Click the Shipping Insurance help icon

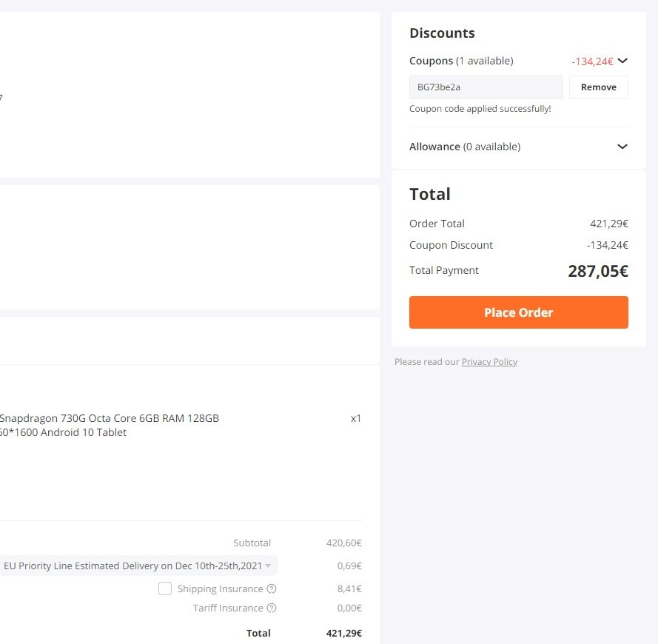coord(272,588)
